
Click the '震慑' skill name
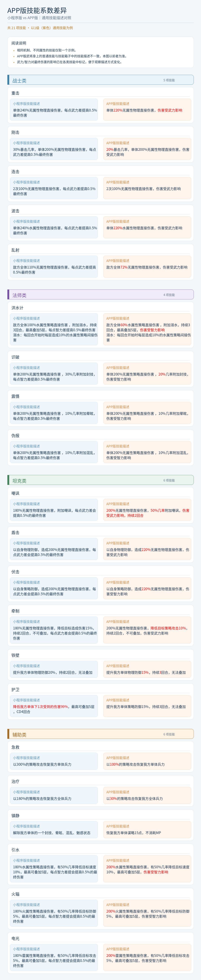pos(15,396)
